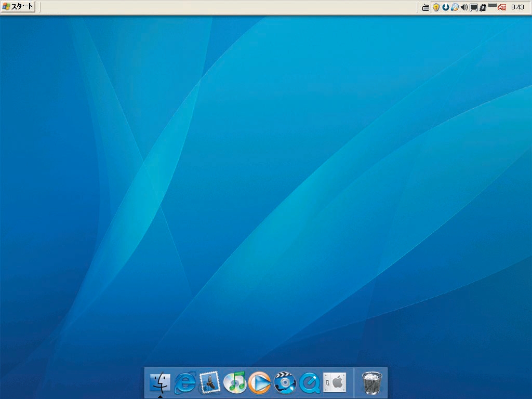
Task: Launch iTunes from the dock
Action: (x=235, y=383)
